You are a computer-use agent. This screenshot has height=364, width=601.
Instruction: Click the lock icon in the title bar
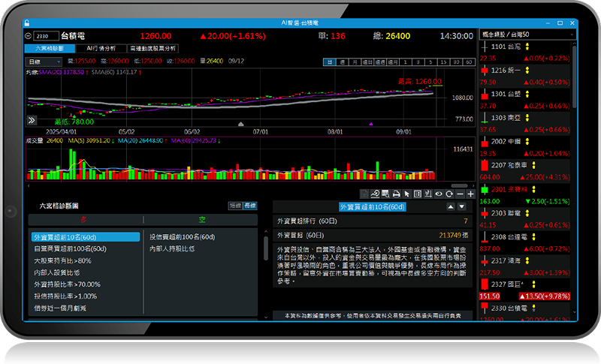(x=27, y=23)
